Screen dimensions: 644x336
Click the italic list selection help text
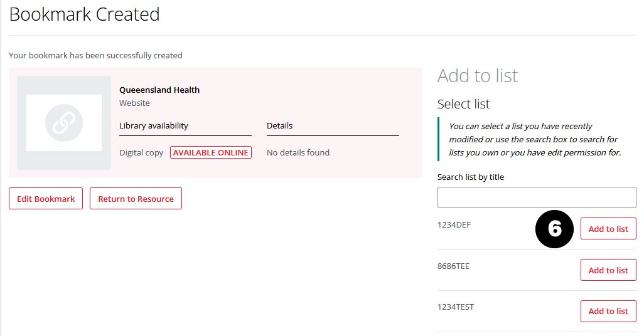click(534, 139)
